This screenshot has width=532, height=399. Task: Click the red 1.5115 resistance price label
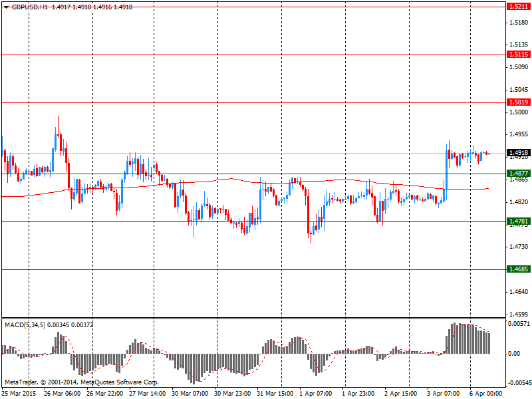519,55
